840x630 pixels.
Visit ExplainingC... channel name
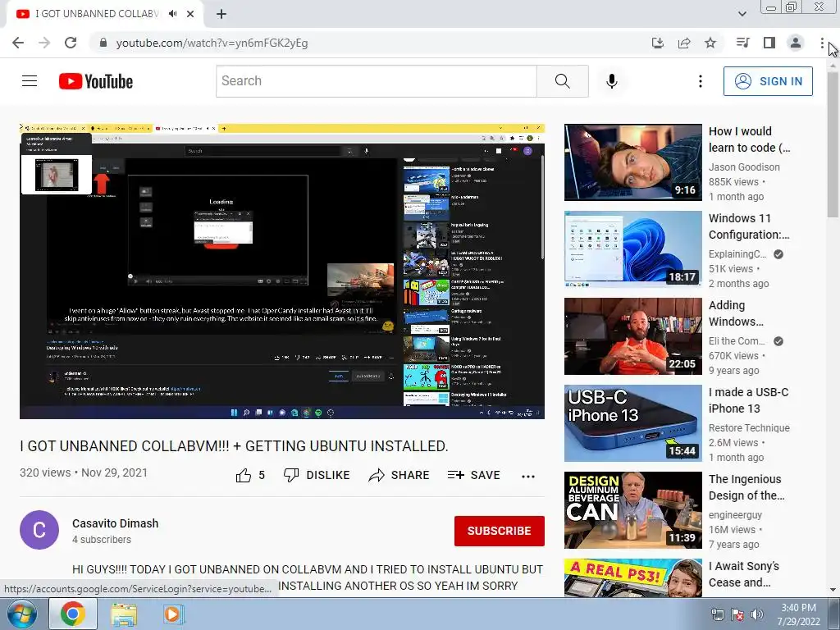737,254
